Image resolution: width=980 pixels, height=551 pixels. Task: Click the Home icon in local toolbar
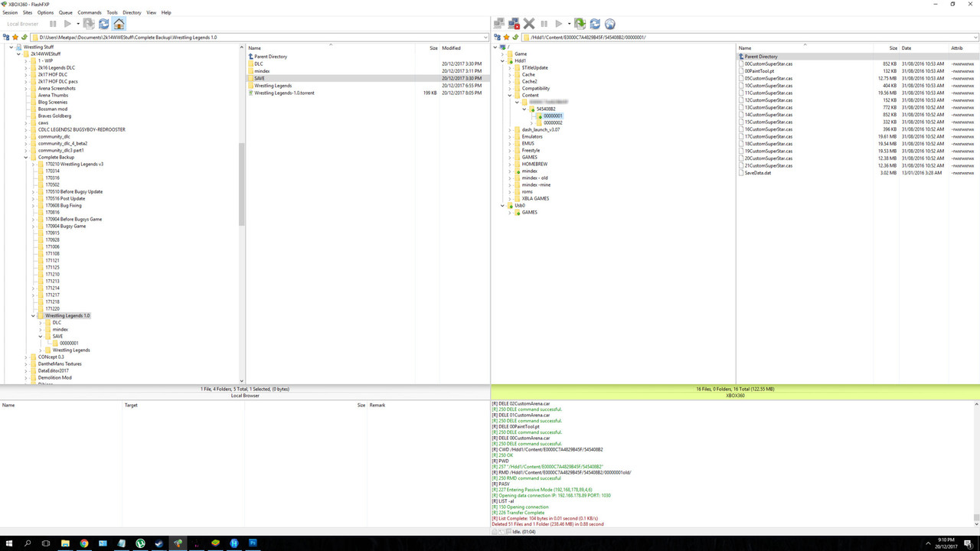(x=119, y=24)
